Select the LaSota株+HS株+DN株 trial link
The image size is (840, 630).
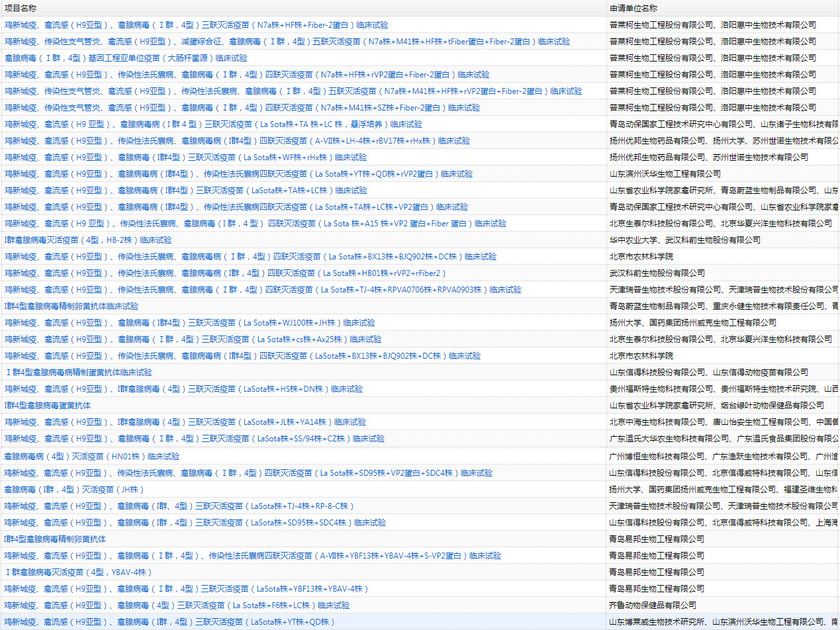(183, 389)
